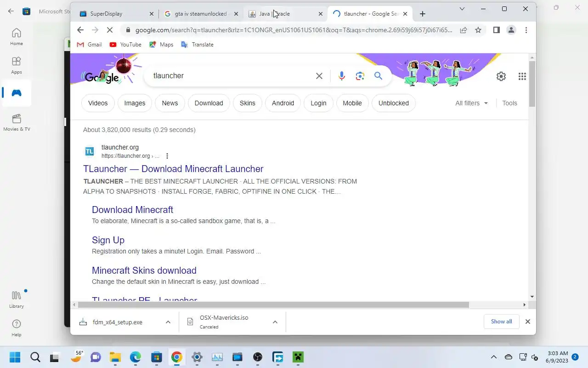The height and width of the screenshot is (368, 588).
Task: Open Chrome side panel icon
Action: coord(496,30)
